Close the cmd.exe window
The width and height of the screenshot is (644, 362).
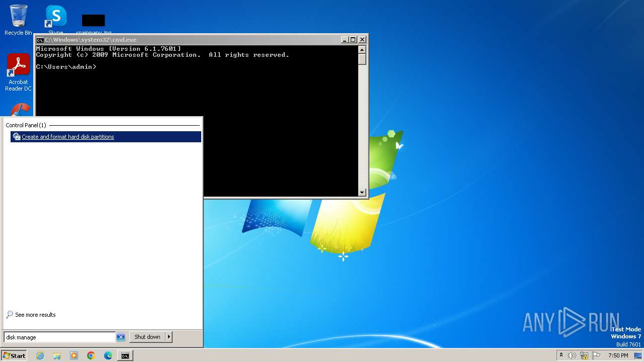click(362, 40)
